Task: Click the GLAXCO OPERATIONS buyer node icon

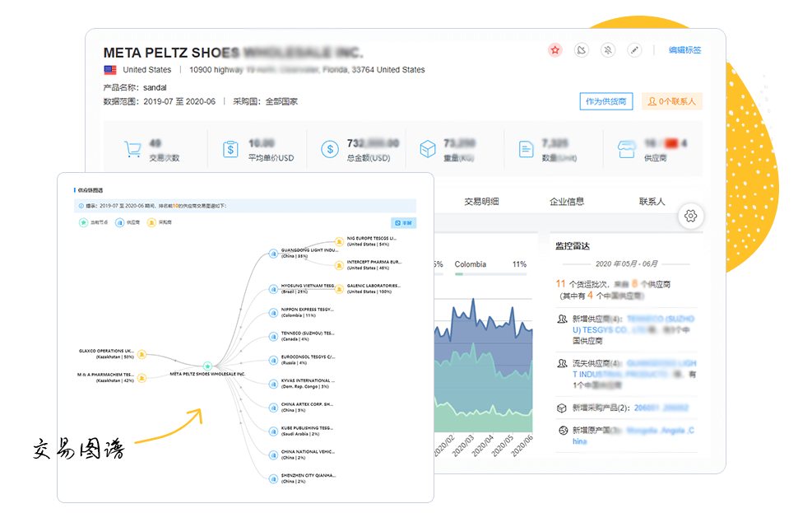Action: pyautogui.click(x=142, y=354)
